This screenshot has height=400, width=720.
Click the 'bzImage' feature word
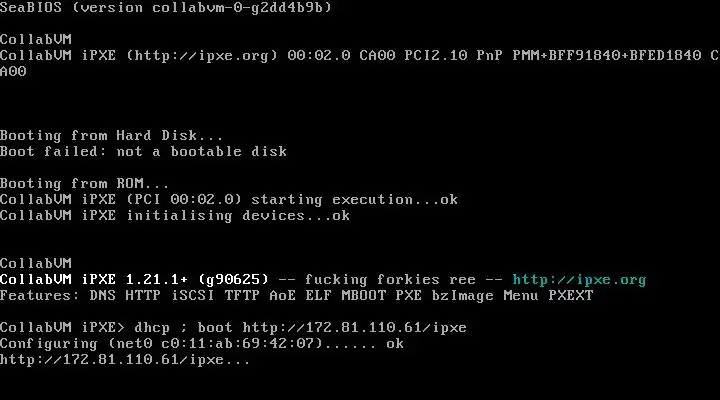click(462, 296)
